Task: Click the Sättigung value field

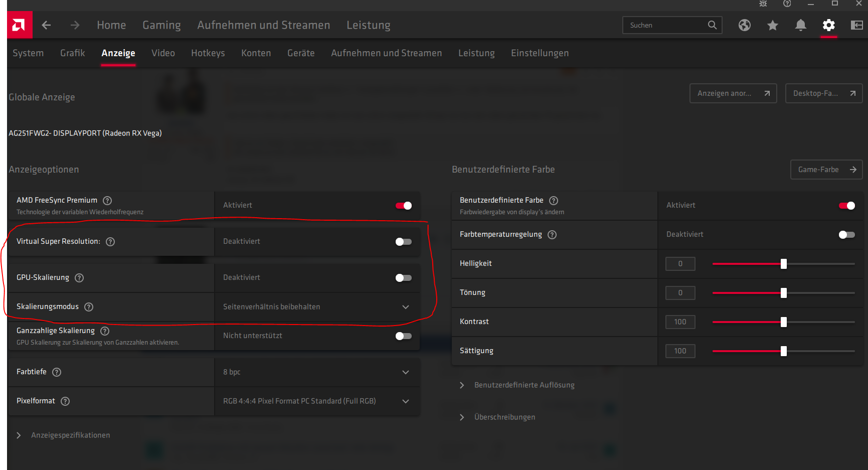Action: pyautogui.click(x=680, y=351)
